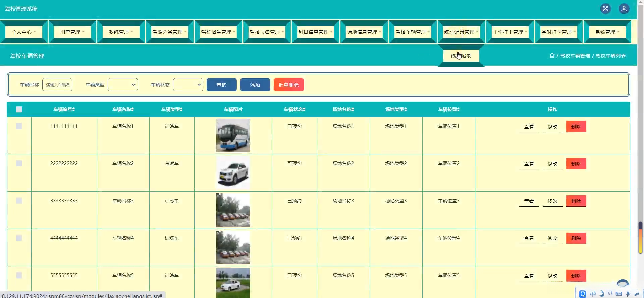The image size is (644, 298).
Task: Click the moon icon in IME toolbar
Action: (602, 294)
